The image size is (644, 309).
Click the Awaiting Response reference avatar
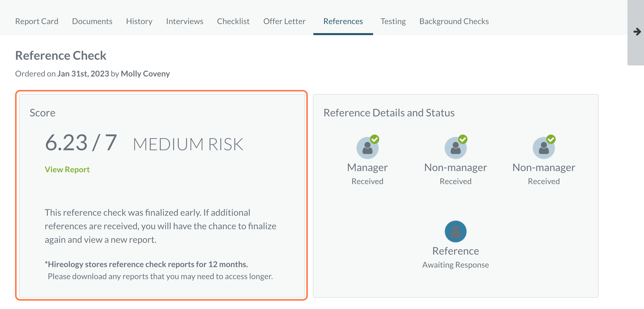pos(455,231)
